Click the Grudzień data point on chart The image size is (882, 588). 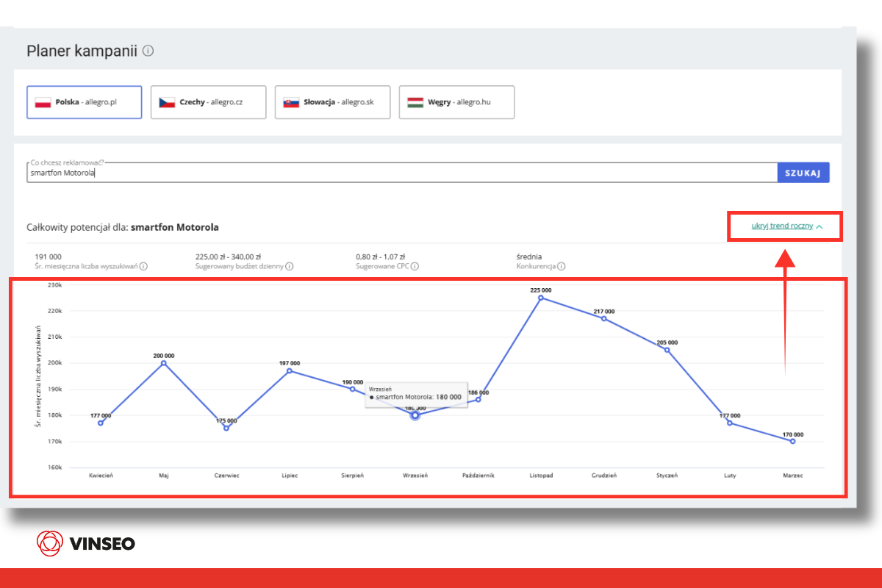[x=604, y=318]
